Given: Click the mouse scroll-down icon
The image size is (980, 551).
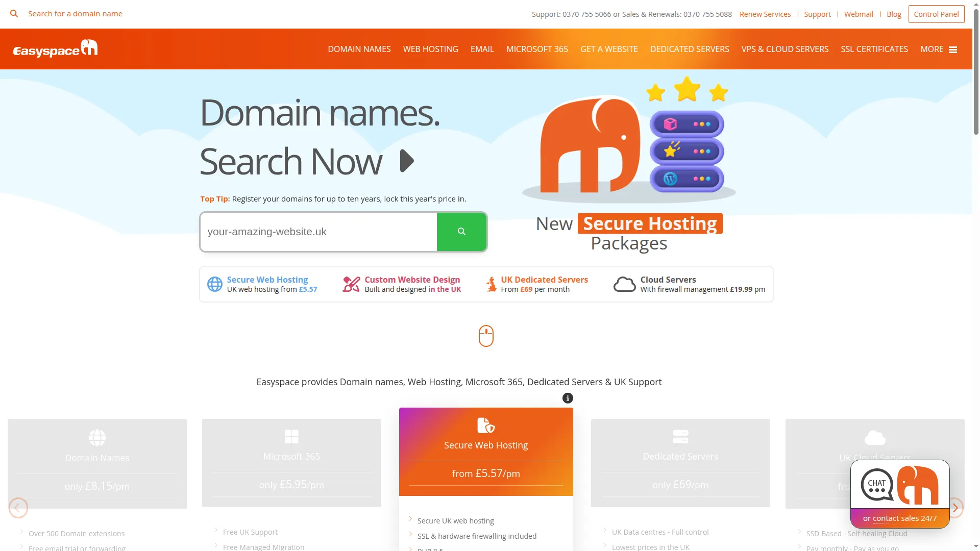Looking at the screenshot, I should pyautogui.click(x=486, y=336).
